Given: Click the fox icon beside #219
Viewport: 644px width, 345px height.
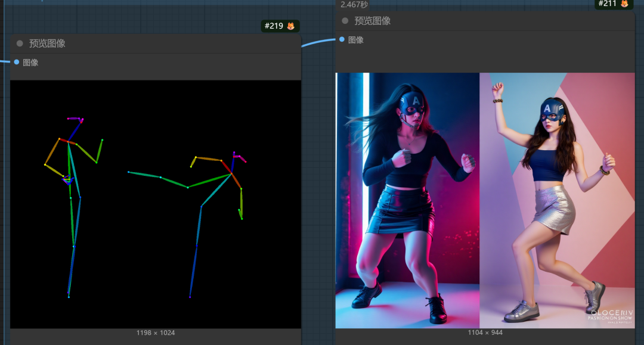Looking at the screenshot, I should click(291, 26).
